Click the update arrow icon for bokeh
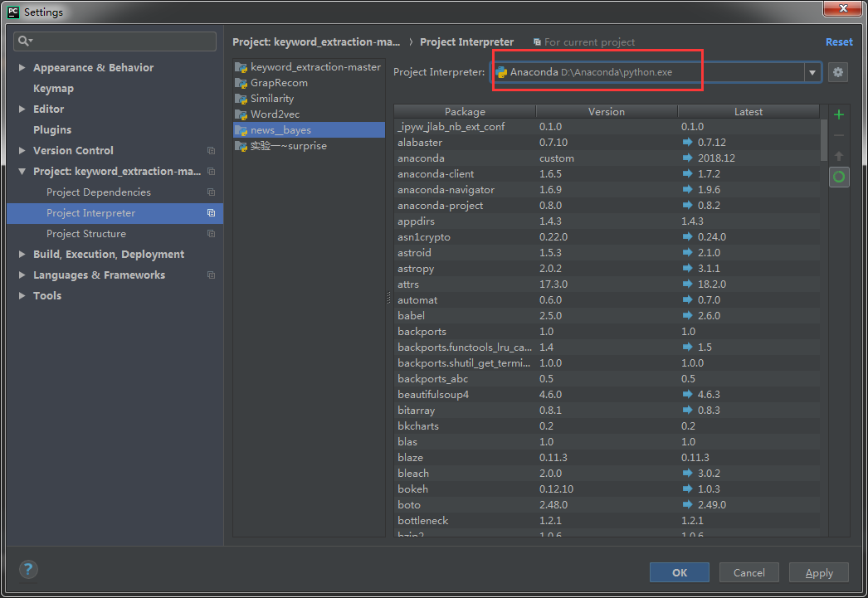 (688, 489)
